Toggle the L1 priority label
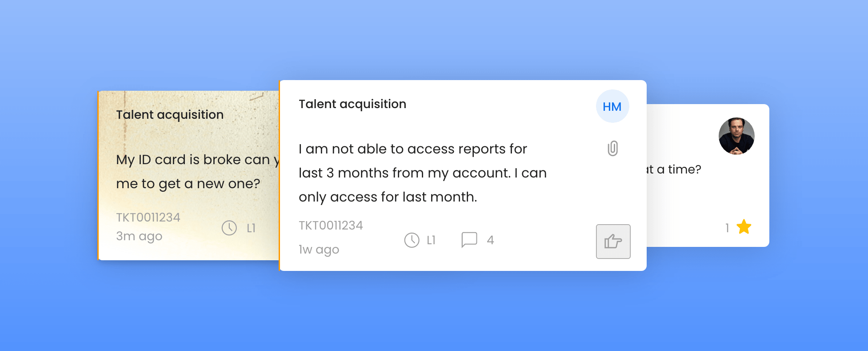The height and width of the screenshot is (351, 868). pyautogui.click(x=431, y=240)
